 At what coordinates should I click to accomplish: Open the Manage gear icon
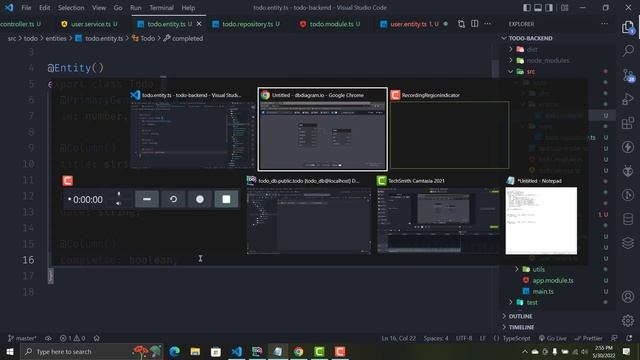click(628, 320)
